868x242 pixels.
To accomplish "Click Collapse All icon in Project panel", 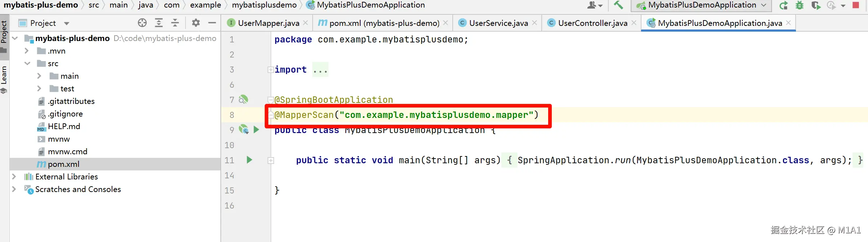I will (x=175, y=23).
